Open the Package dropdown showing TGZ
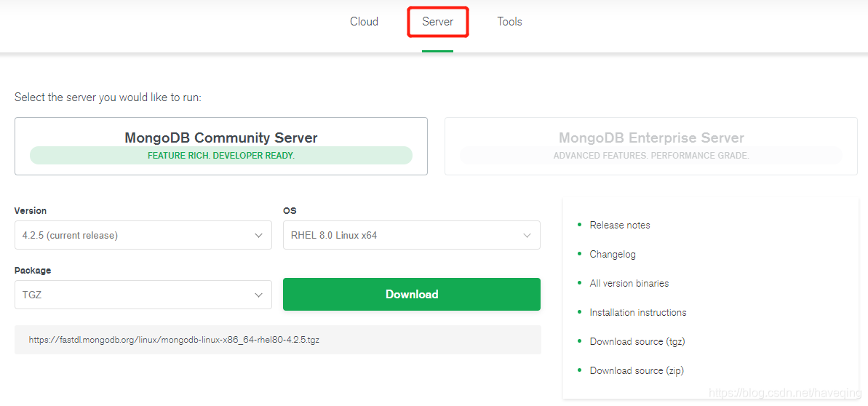This screenshot has height=406, width=868. pos(143,295)
